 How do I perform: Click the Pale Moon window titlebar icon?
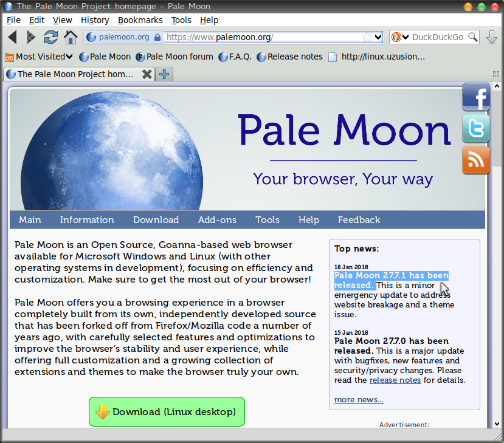coord(8,6)
